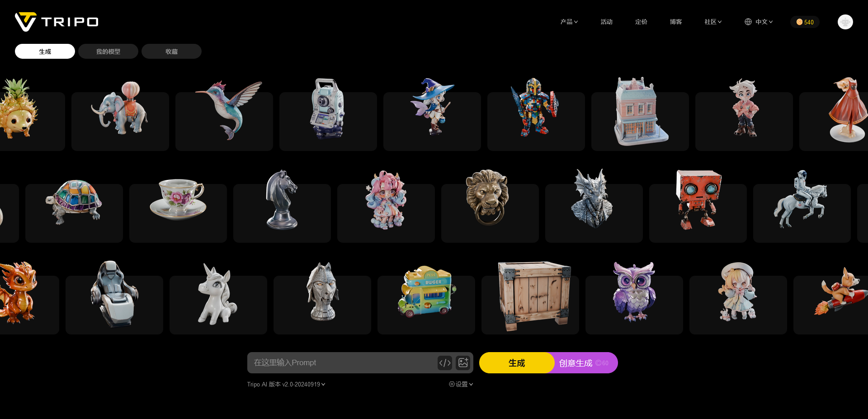
Task: Open the 540 coin credits balance
Action: point(805,22)
